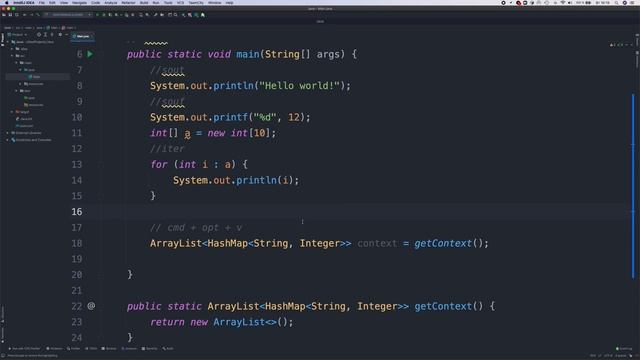The image size is (640, 360).
Task: Select the Main.java editor tab
Action: [82, 36]
